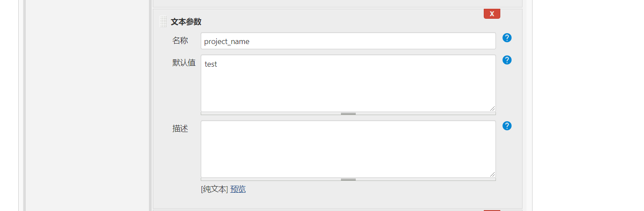Focus the empty 描述 textarea
644x211 pixels.
pos(348,149)
